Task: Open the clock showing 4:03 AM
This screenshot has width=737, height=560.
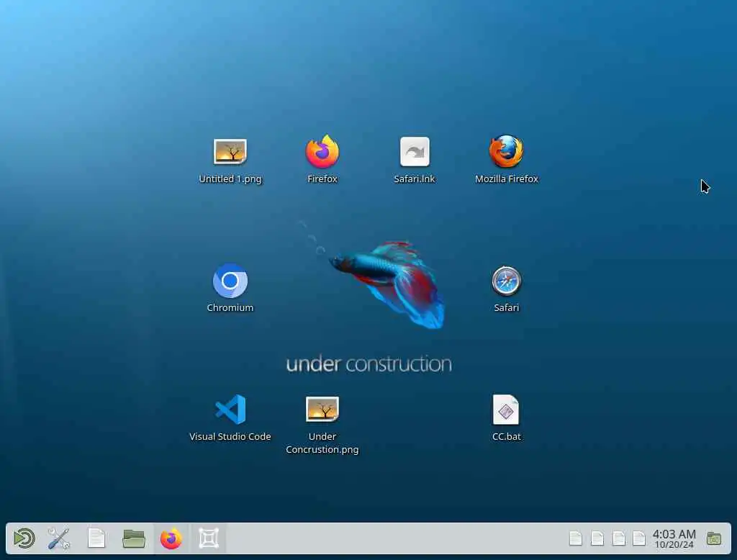Action: click(x=674, y=539)
